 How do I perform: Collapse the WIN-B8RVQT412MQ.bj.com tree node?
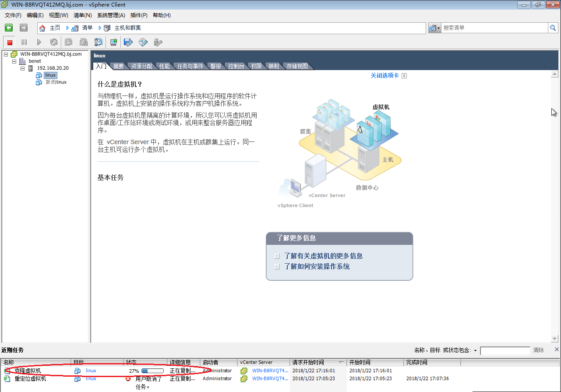click(x=6, y=54)
